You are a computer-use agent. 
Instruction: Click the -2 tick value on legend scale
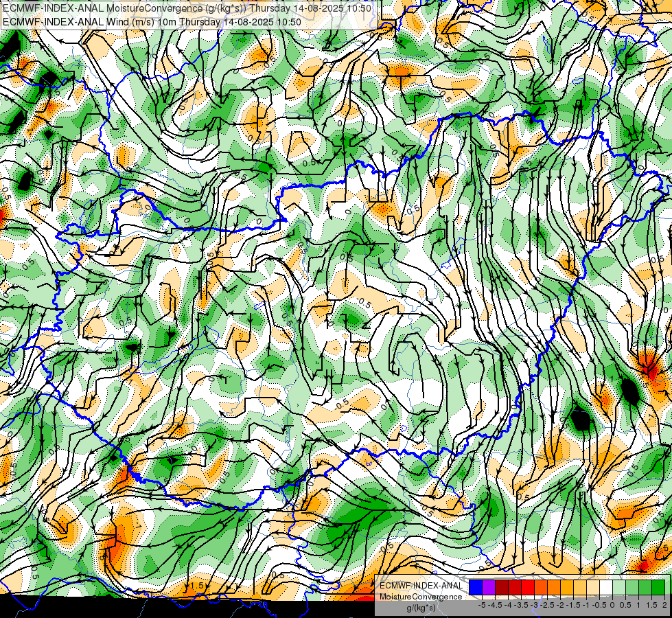560,605
